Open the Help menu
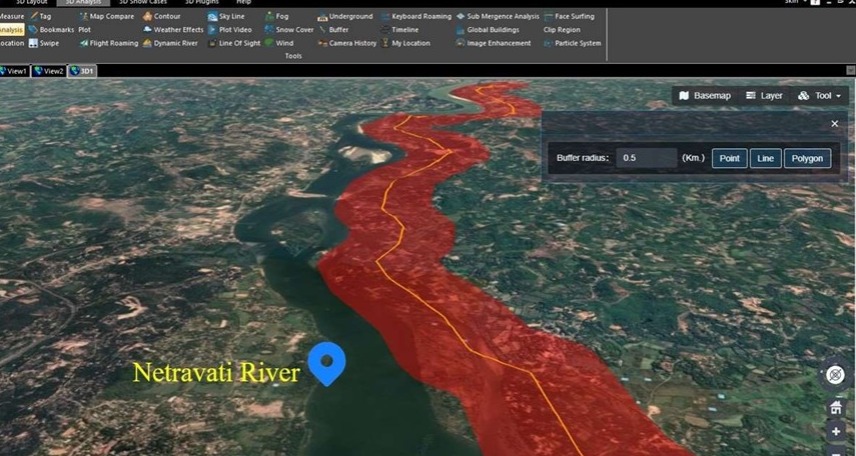This screenshot has height=456, width=856. (x=243, y=3)
